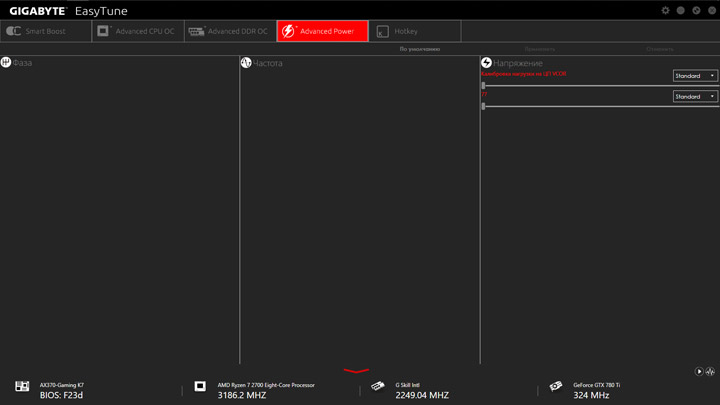Click the memory module icon beside G Skill Intl
This screenshot has width=720, height=405.
378,386
